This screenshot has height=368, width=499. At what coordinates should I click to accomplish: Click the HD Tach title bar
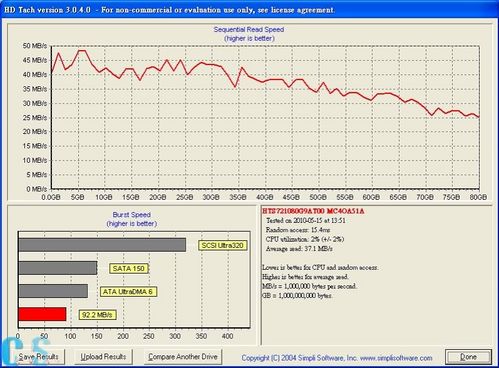pyautogui.click(x=249, y=9)
